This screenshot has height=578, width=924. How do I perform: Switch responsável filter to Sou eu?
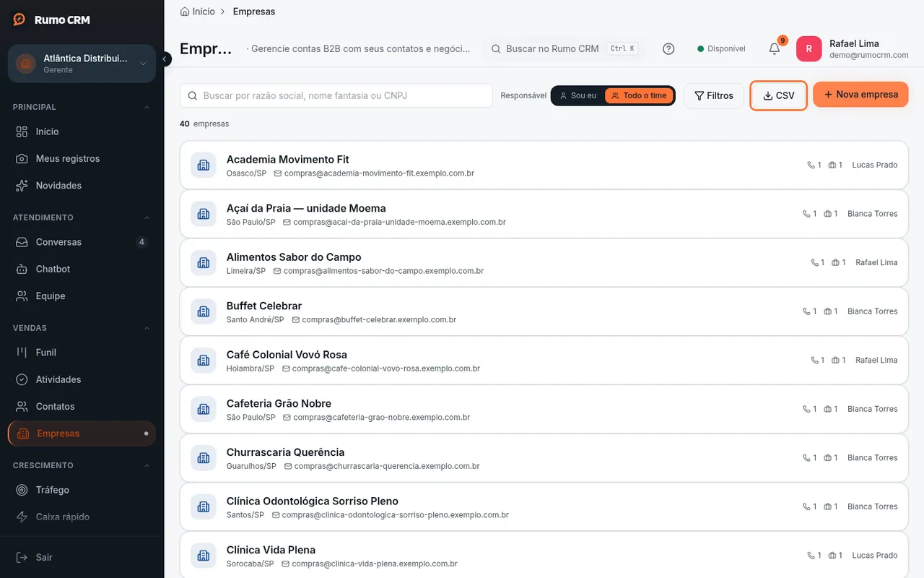(578, 95)
